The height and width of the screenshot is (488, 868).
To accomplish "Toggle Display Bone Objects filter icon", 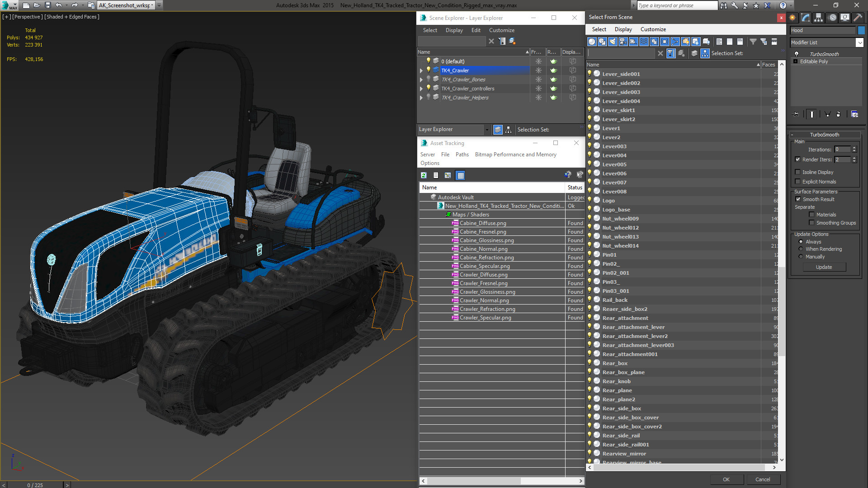I will coord(675,42).
